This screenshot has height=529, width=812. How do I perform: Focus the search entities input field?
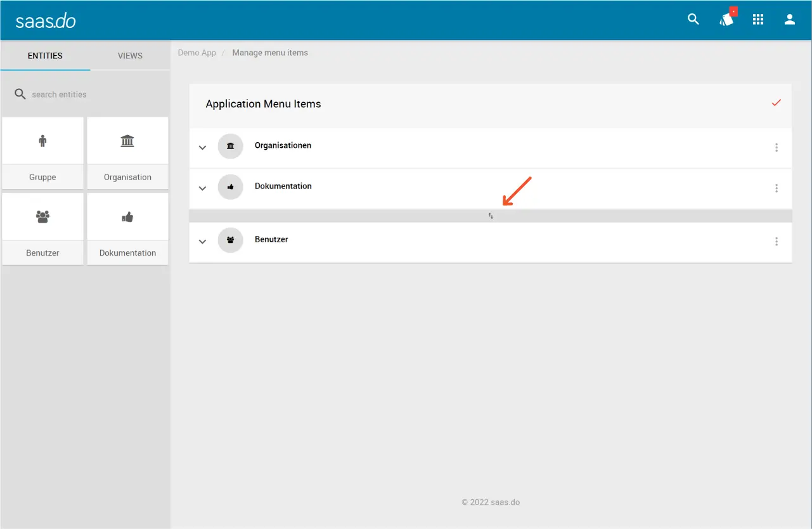point(89,95)
